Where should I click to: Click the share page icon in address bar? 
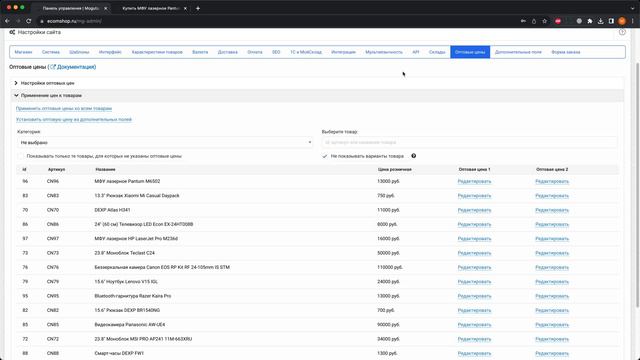534,21
